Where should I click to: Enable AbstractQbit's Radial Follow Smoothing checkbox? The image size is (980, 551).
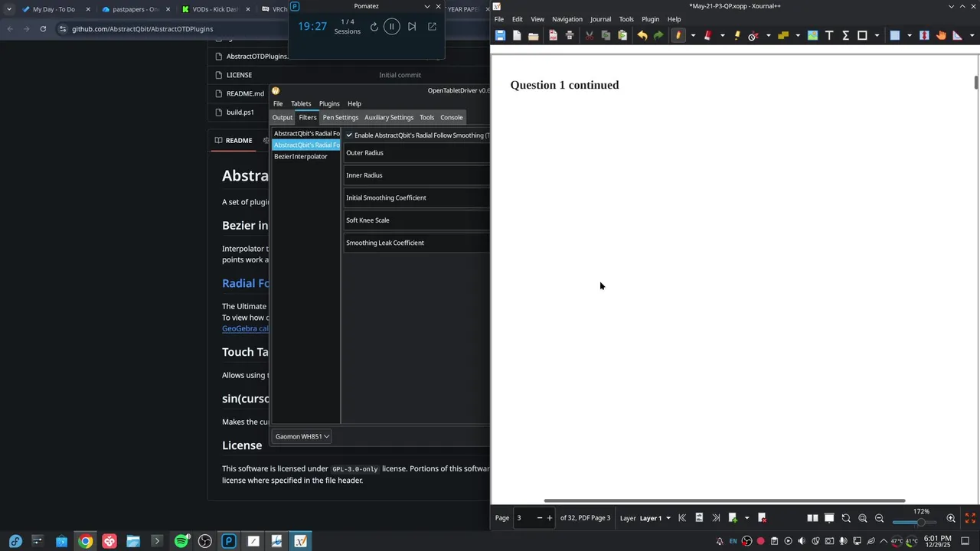click(349, 135)
